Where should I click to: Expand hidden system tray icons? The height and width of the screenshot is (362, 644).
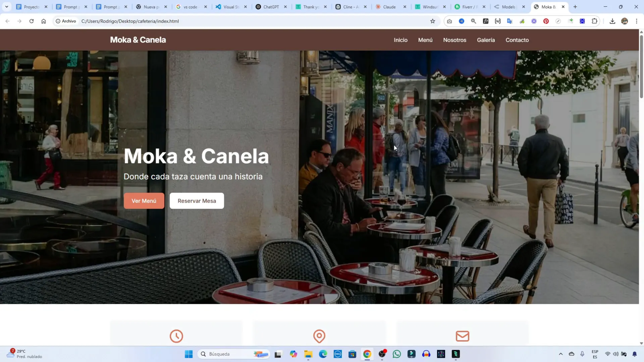coord(561,354)
